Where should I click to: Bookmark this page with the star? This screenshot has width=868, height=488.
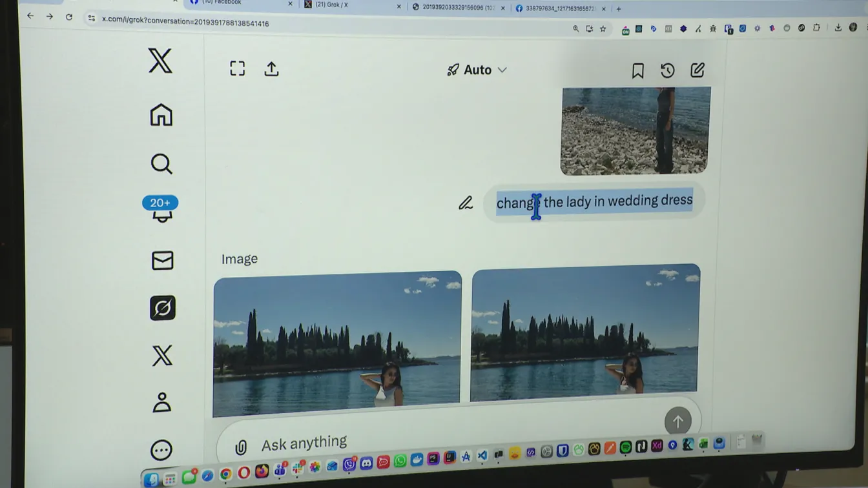tap(603, 29)
